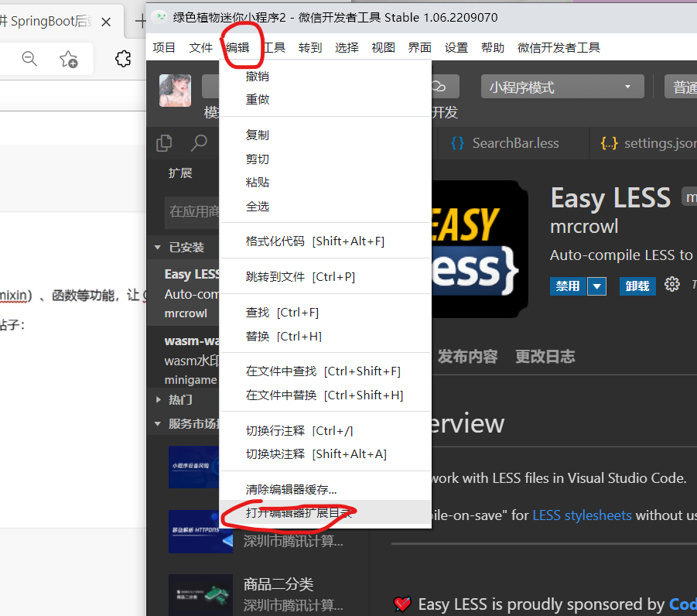The image size is (697, 616).
Task: Open the 转到 menu
Action: [x=310, y=47]
